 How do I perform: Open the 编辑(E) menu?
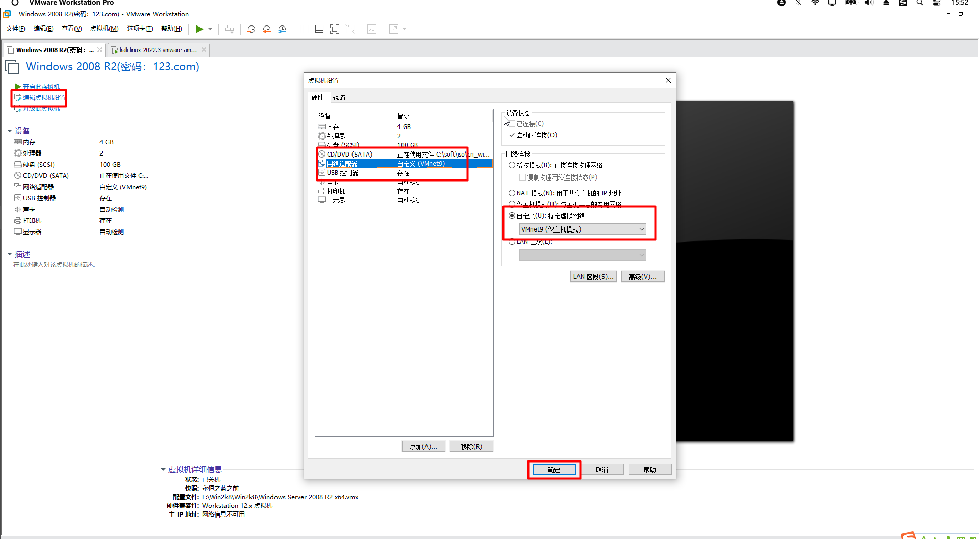43,29
